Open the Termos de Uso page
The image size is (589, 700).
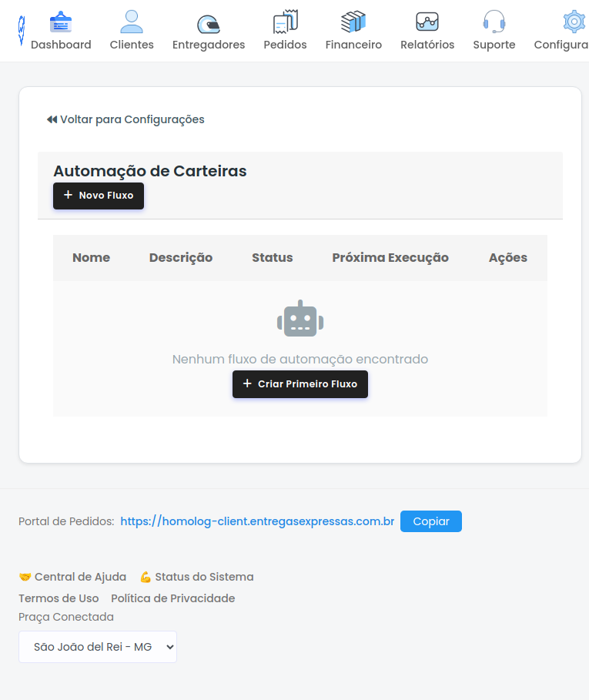click(59, 598)
